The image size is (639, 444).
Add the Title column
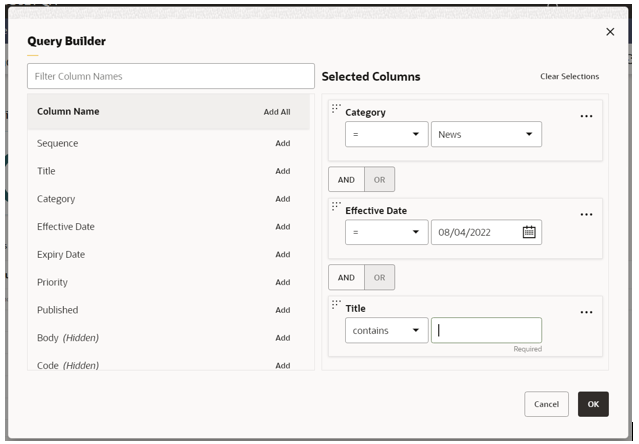click(282, 171)
